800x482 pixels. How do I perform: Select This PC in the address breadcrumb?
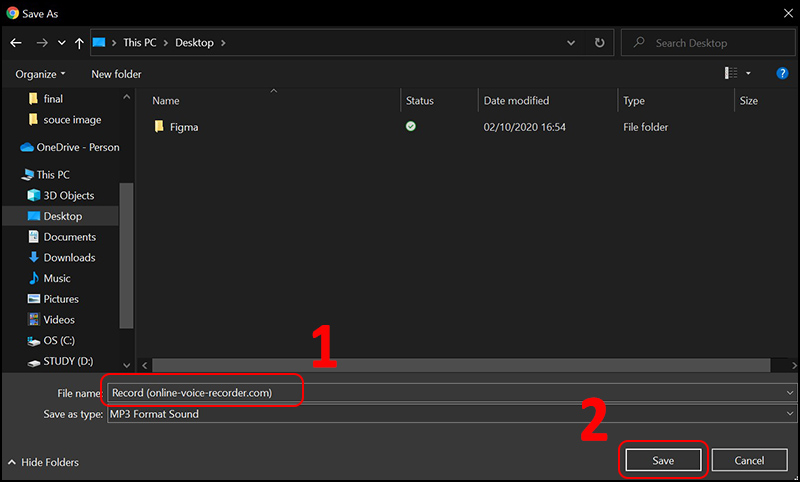140,43
